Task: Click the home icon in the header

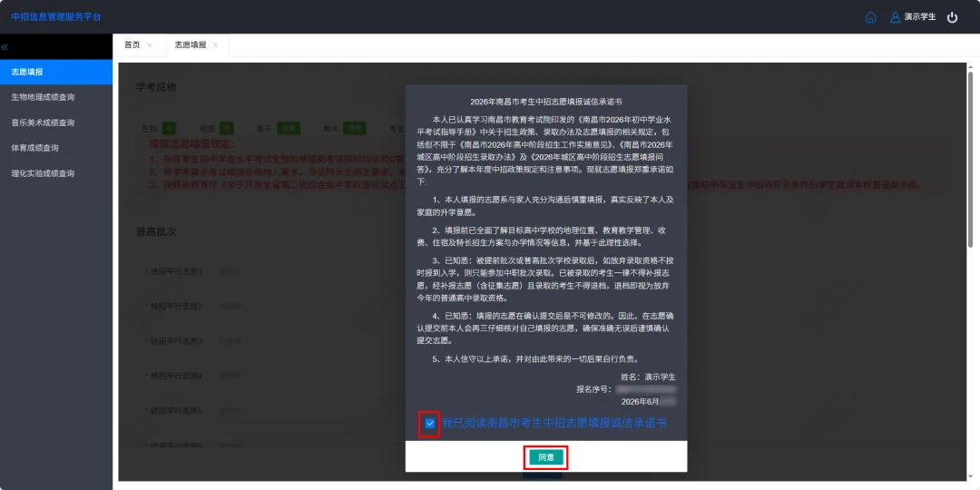Action: coord(870,17)
